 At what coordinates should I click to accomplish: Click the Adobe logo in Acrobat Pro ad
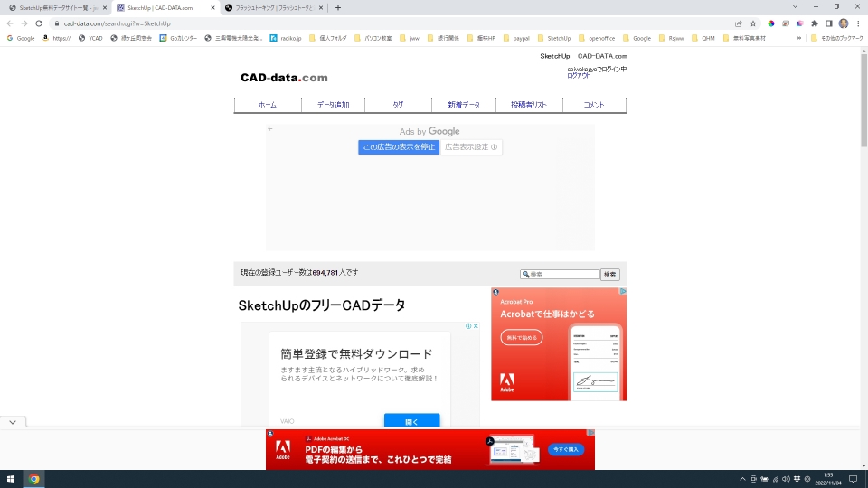pyautogui.click(x=506, y=382)
